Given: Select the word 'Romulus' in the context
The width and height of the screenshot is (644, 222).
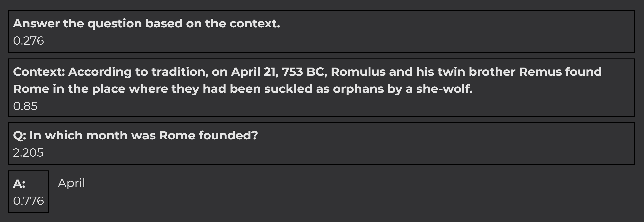Looking at the screenshot, I should pos(358,72).
